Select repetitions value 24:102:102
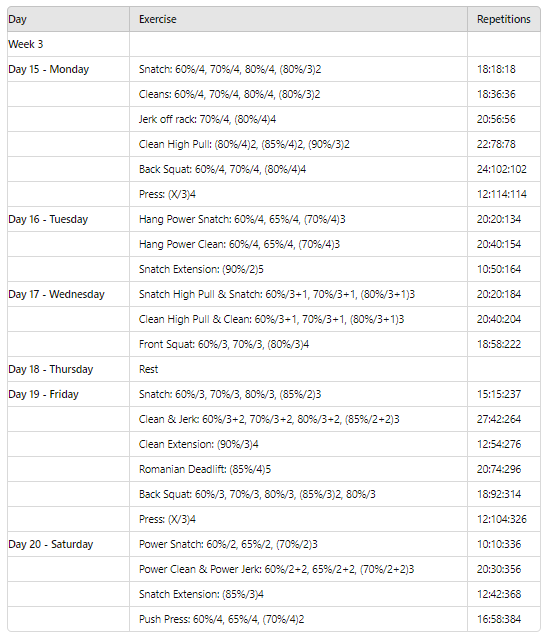The width and height of the screenshot is (546, 635). tap(504, 169)
